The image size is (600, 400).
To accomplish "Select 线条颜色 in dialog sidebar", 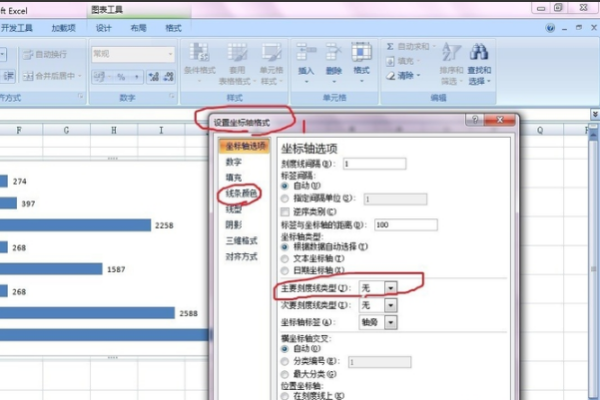I will (241, 193).
